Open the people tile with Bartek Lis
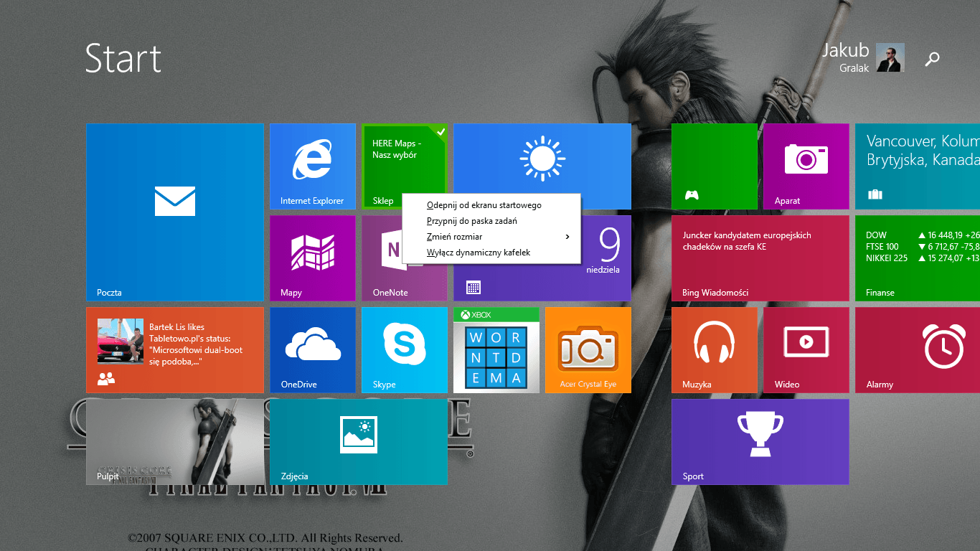The width and height of the screenshot is (980, 551). pos(175,349)
